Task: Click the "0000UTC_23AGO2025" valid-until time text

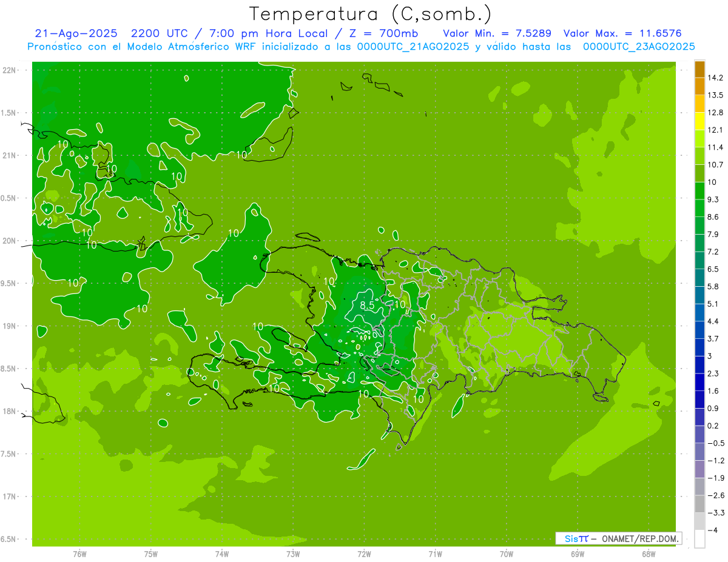Action: pyautogui.click(x=638, y=47)
